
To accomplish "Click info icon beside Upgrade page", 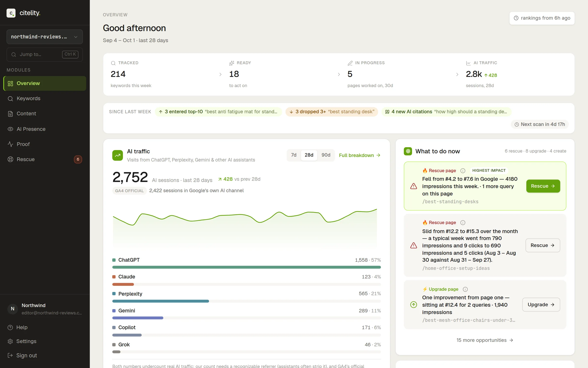I will coord(465,289).
